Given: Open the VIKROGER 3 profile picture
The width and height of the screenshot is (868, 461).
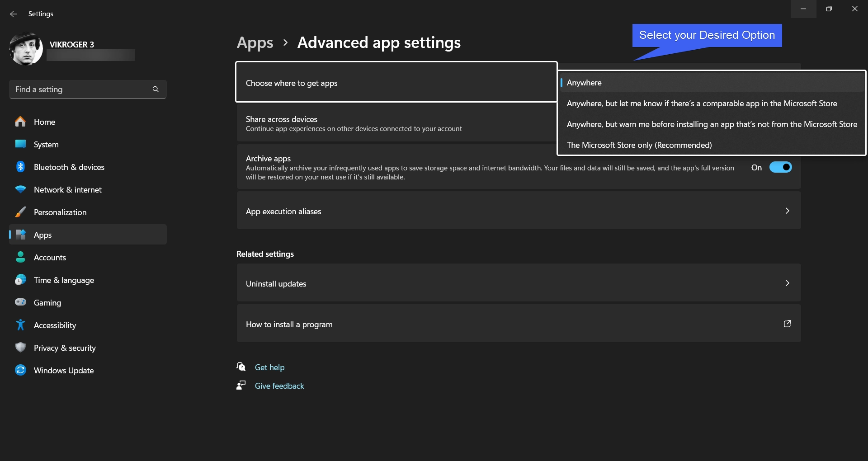Looking at the screenshot, I should (x=26, y=49).
